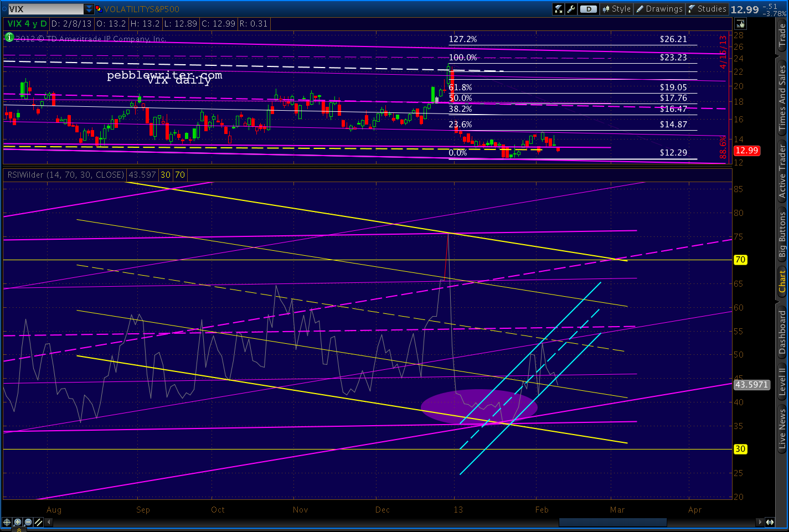Open chart settings wrench icon
Viewport: 789px width, 532px height.
click(571, 9)
